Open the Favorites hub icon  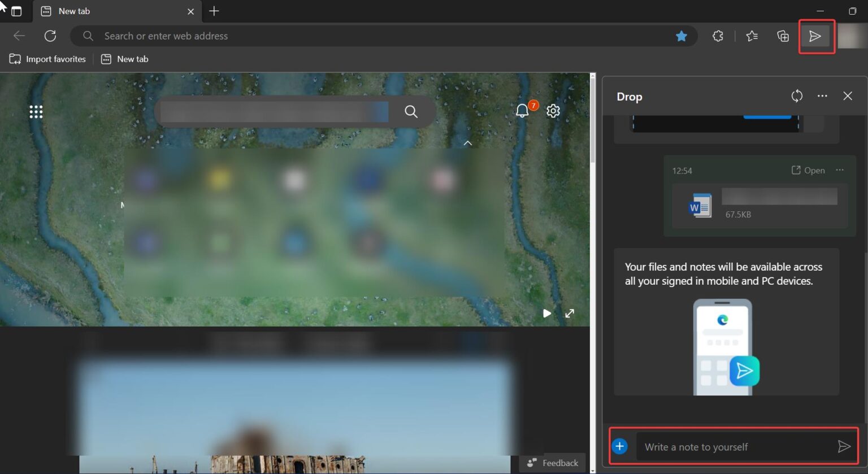(752, 36)
